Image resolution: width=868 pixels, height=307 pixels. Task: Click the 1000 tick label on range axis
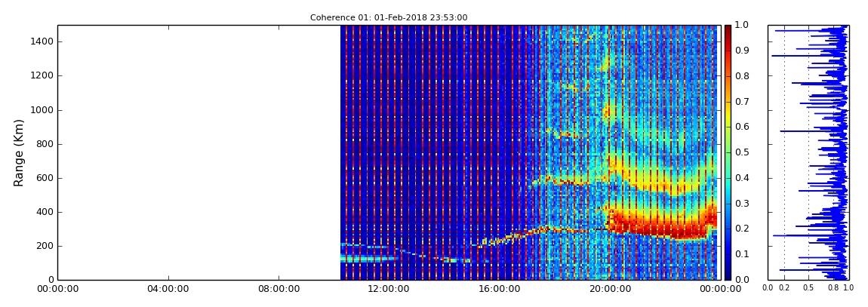click(x=42, y=110)
